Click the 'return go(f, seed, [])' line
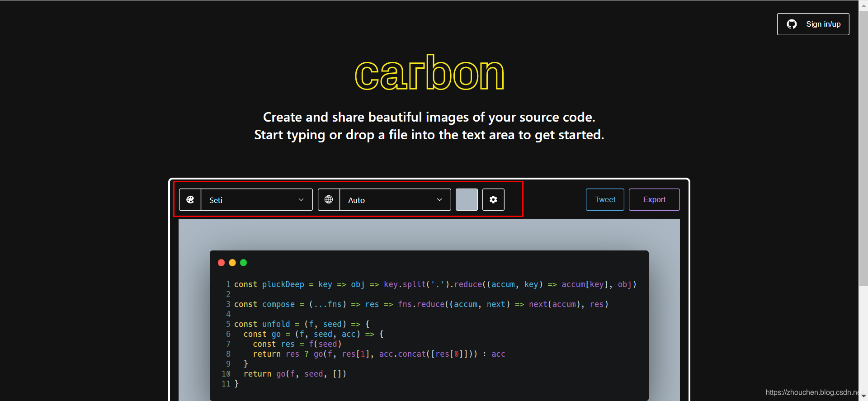Viewport: 868px width, 401px height. click(295, 374)
